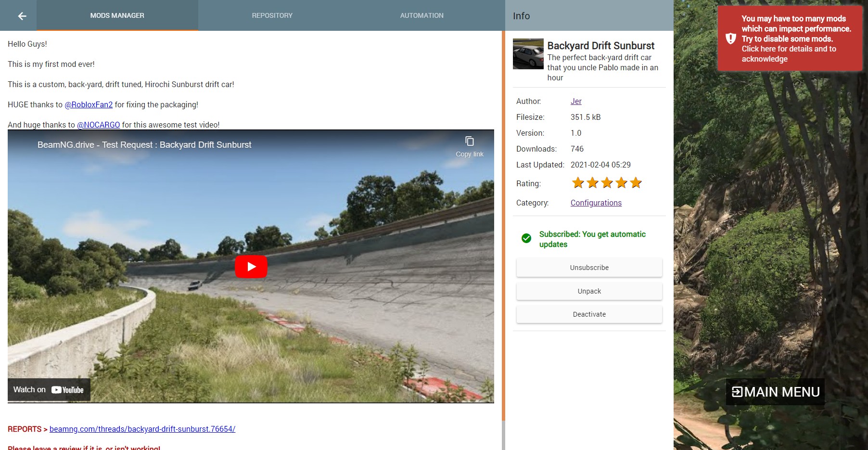Click the green subscribed checkmark icon
868x450 pixels.
(x=526, y=238)
